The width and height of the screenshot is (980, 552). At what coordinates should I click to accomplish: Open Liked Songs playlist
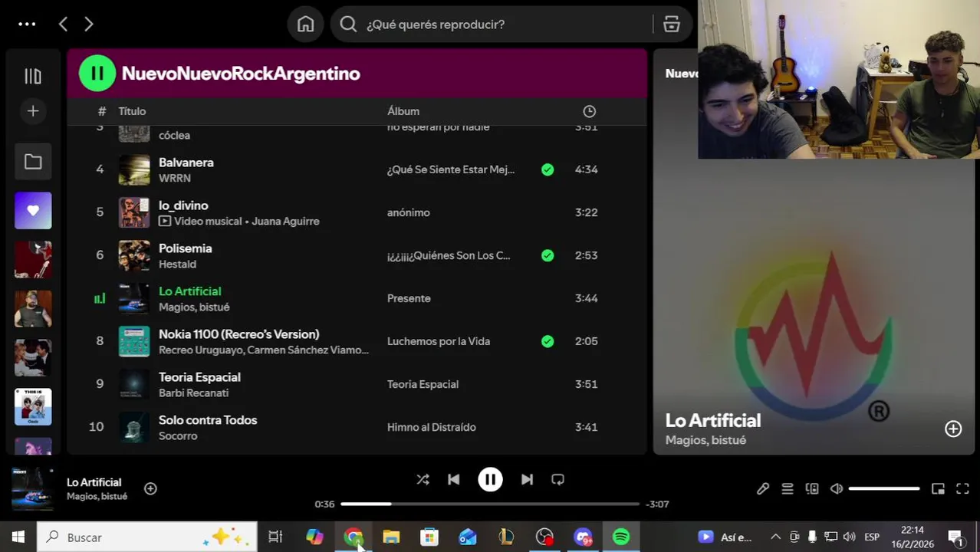[x=33, y=211]
